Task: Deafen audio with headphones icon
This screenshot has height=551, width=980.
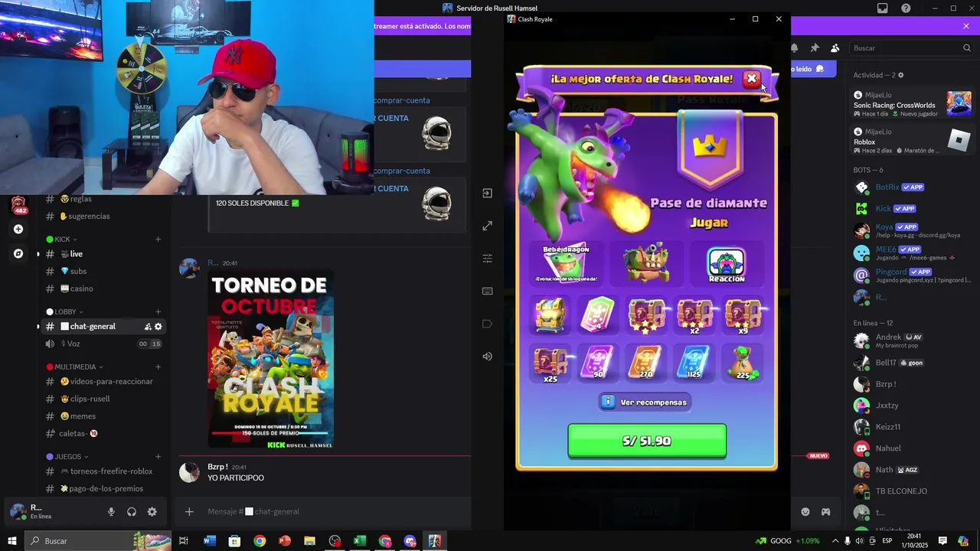Action: tap(132, 512)
